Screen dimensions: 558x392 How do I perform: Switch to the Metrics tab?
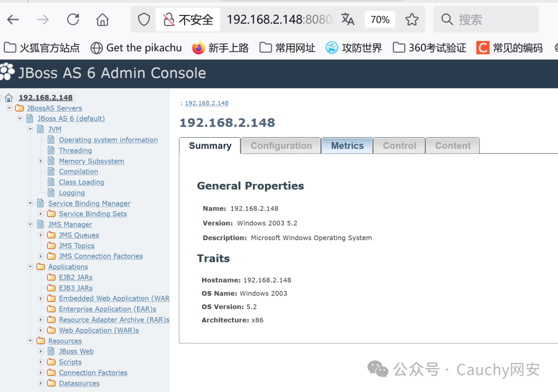pos(347,146)
